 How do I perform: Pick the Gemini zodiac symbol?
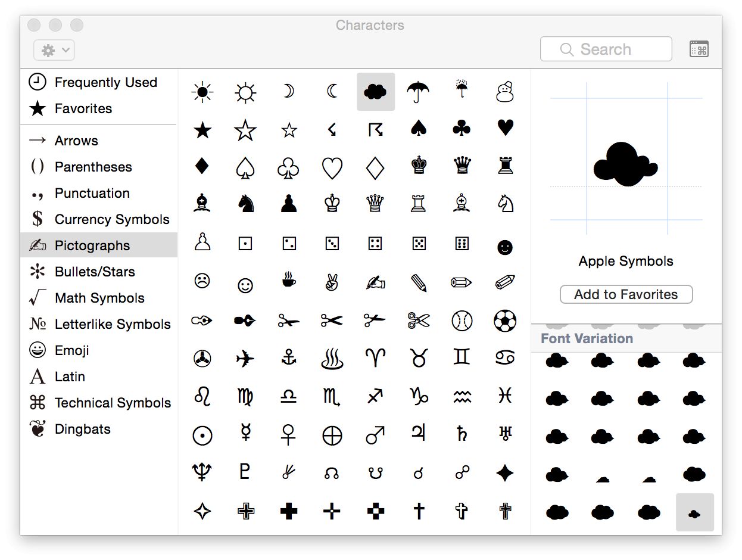pyautogui.click(x=462, y=357)
